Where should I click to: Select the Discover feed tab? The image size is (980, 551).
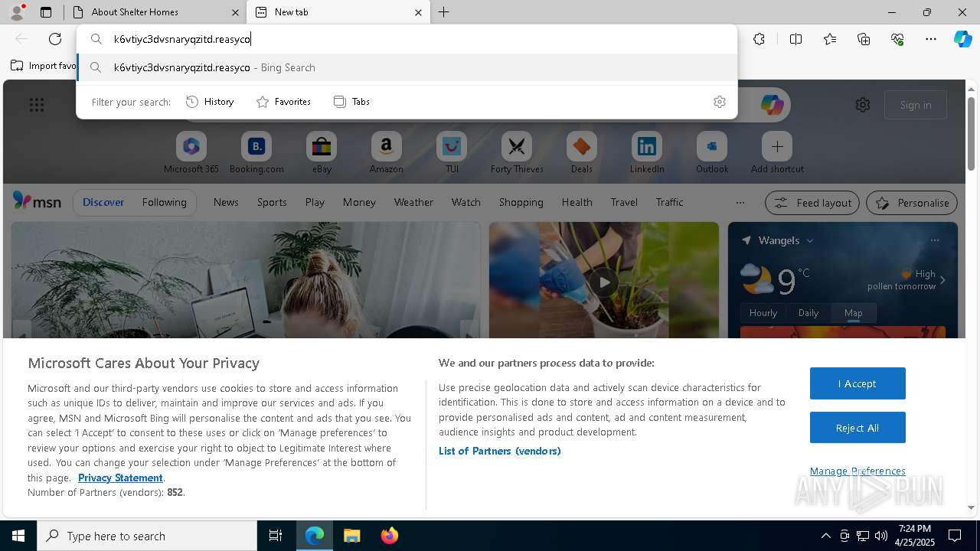coord(103,202)
